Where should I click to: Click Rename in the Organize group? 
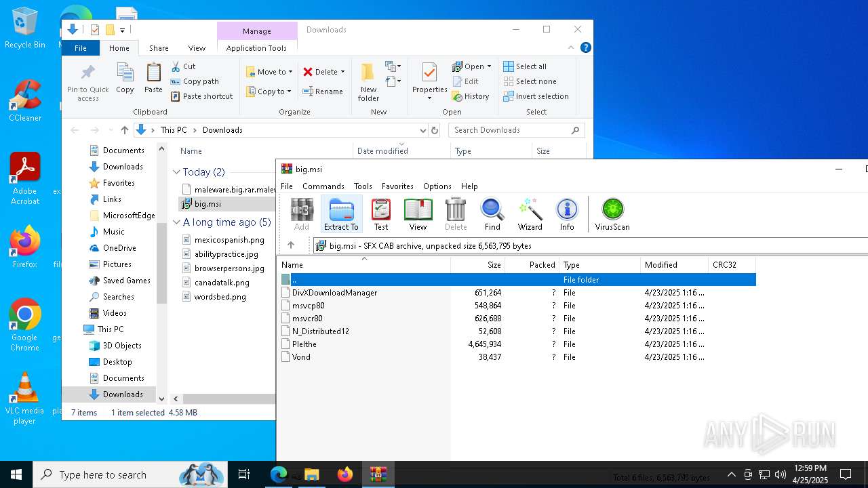tap(323, 91)
